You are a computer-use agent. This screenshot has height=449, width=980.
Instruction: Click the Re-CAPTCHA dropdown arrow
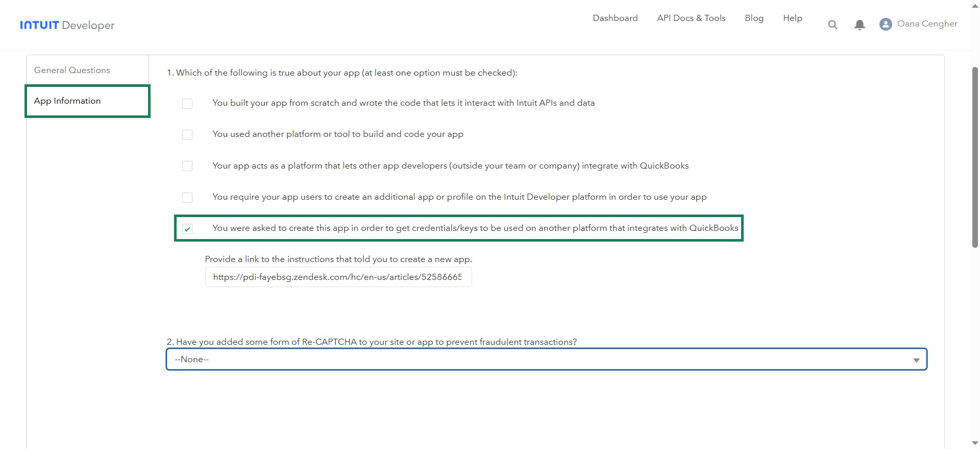(916, 360)
